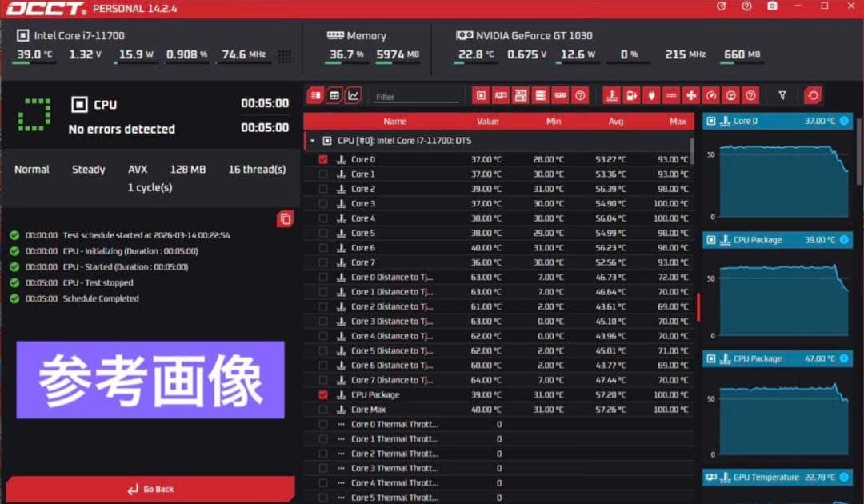Viewport: 864px width, 504px height.
Task: Check Core 0 Thermal Throttling checkbox
Action: point(323,425)
